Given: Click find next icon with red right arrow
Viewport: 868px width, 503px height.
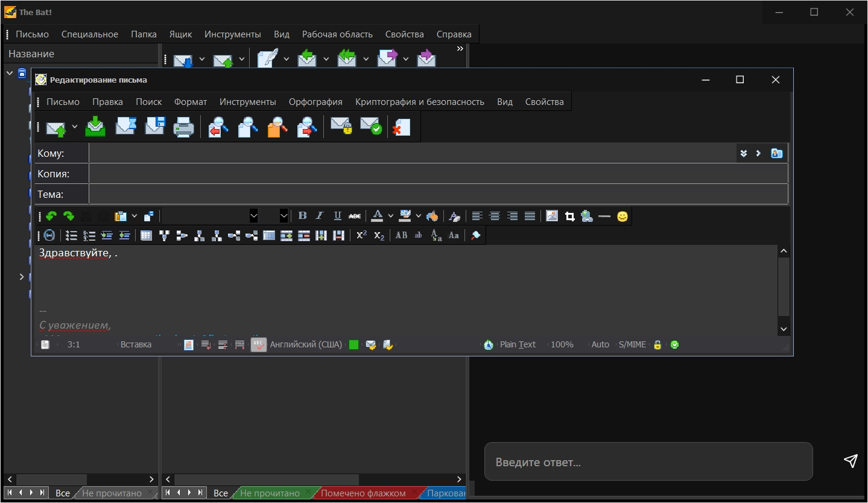Looking at the screenshot, I should coord(308,127).
